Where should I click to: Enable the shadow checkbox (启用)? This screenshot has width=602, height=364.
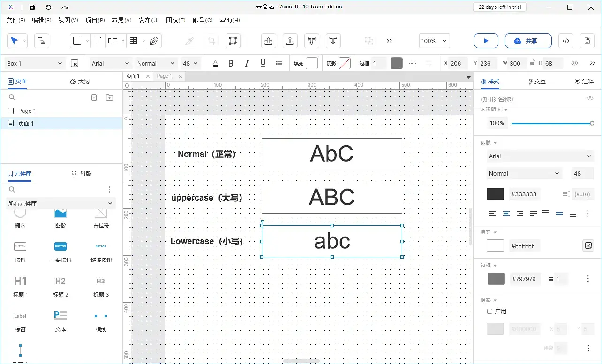(x=490, y=311)
